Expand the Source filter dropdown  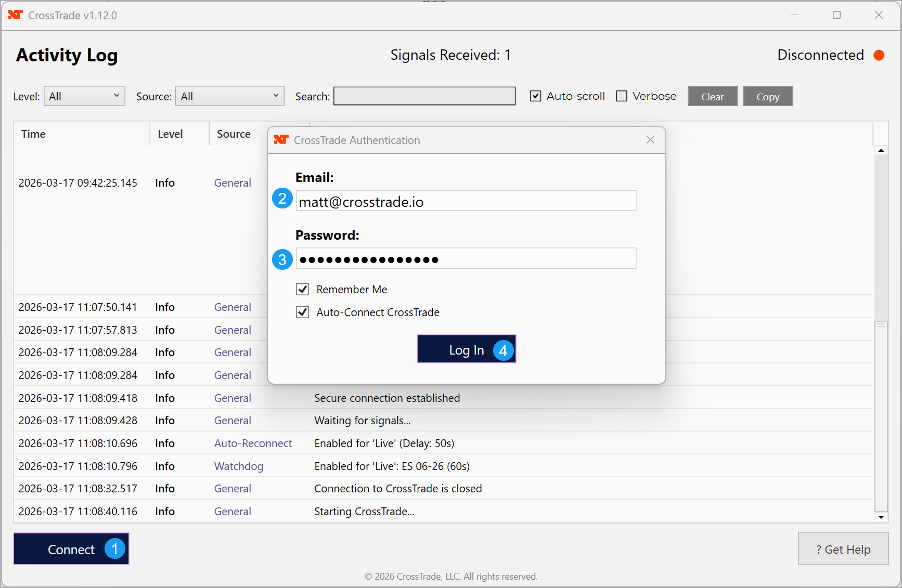[x=230, y=96]
